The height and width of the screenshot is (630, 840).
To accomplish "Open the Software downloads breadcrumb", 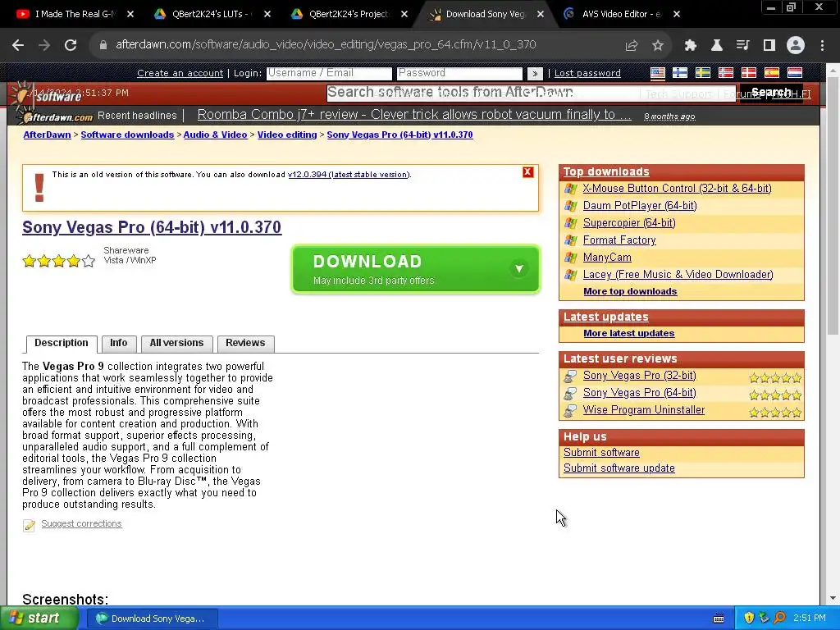I will [x=127, y=135].
